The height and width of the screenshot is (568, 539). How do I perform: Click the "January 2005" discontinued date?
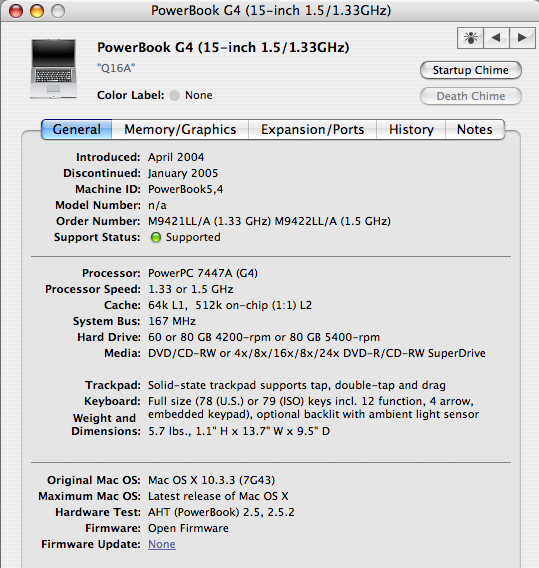(183, 173)
